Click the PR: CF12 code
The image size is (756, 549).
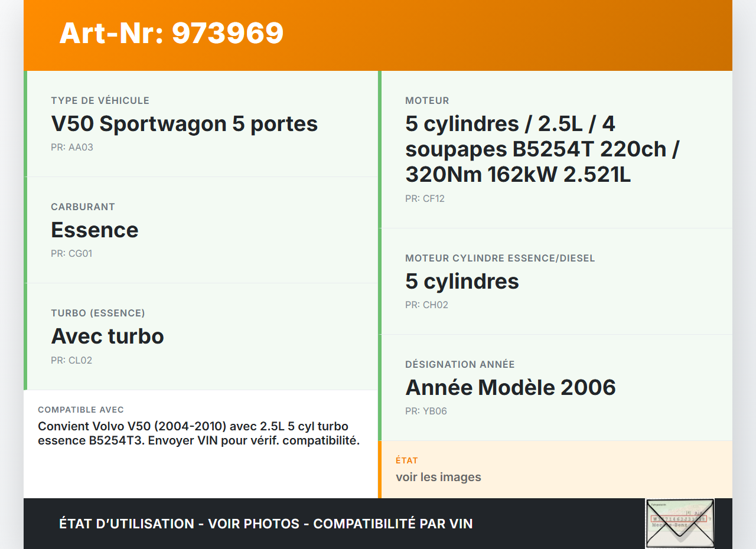pos(425,199)
